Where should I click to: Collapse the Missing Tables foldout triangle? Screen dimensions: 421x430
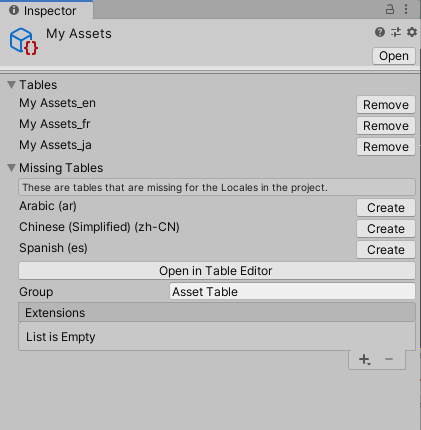coord(11,168)
